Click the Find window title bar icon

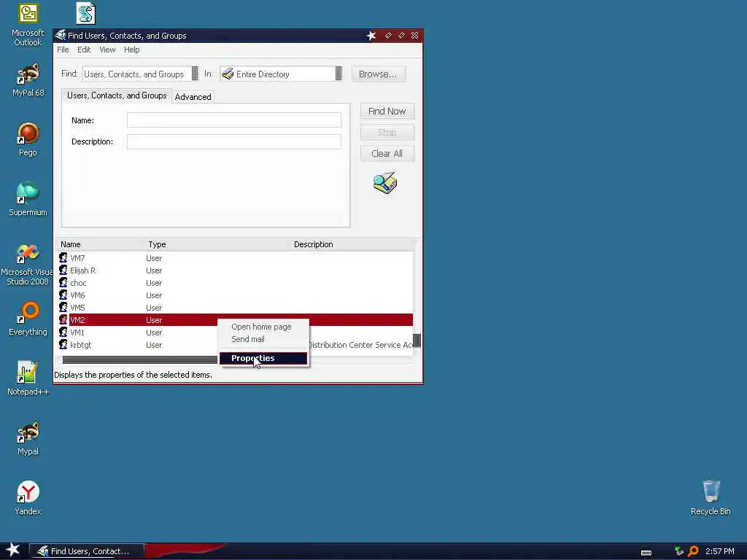click(61, 35)
